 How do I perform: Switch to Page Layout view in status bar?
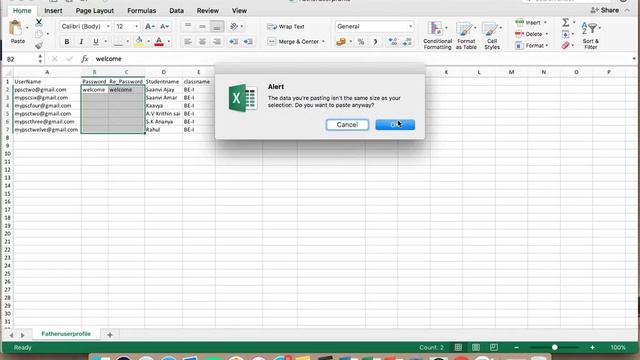point(476,347)
